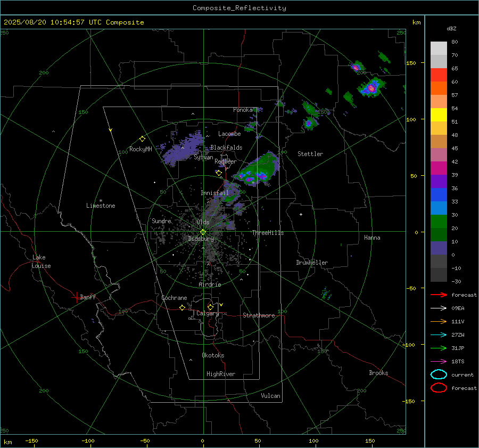Image resolution: width=479 pixels, height=448 pixels.
Task: Pick the orange 57-60 dBZ swatch
Action: click(x=439, y=88)
